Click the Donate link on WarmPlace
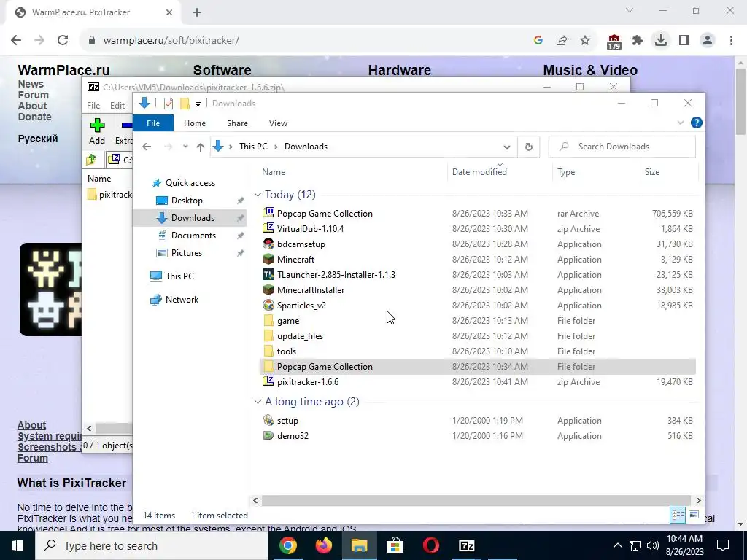Image resolution: width=747 pixels, height=560 pixels. click(x=34, y=117)
